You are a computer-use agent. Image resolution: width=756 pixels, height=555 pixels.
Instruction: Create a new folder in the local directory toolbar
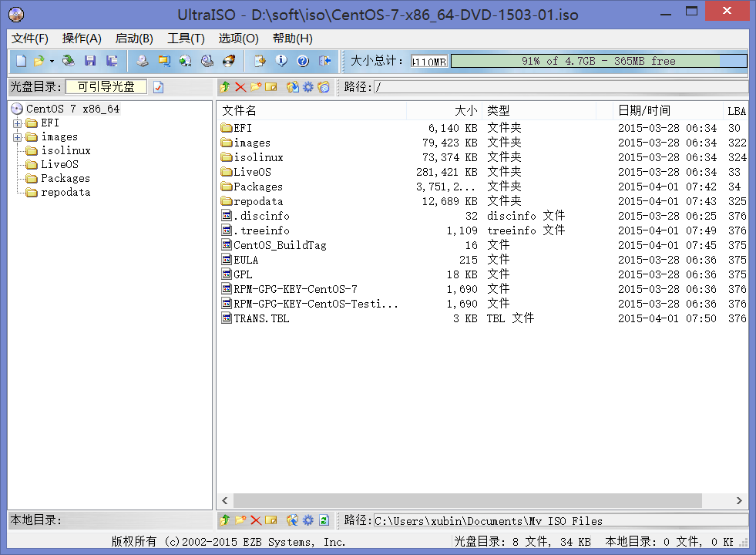point(240,520)
